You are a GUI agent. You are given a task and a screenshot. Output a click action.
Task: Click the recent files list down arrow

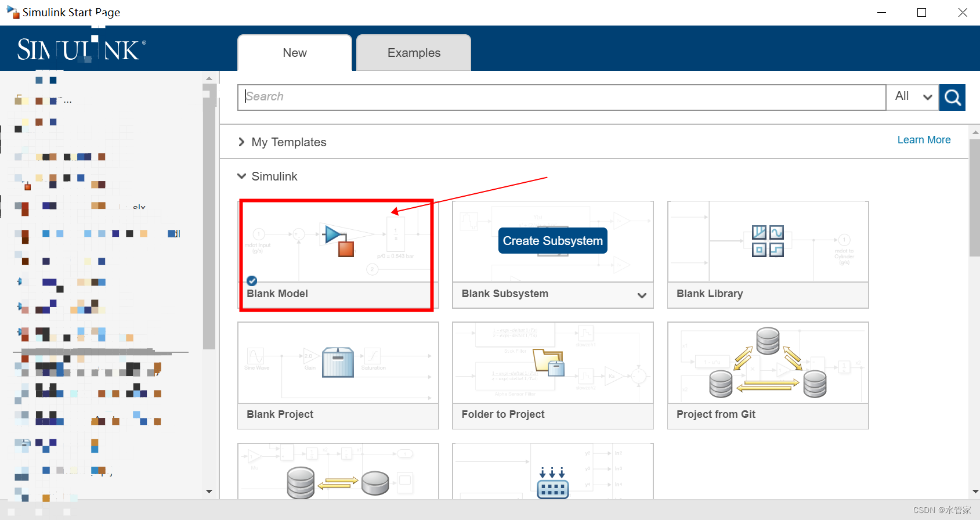pos(209,491)
